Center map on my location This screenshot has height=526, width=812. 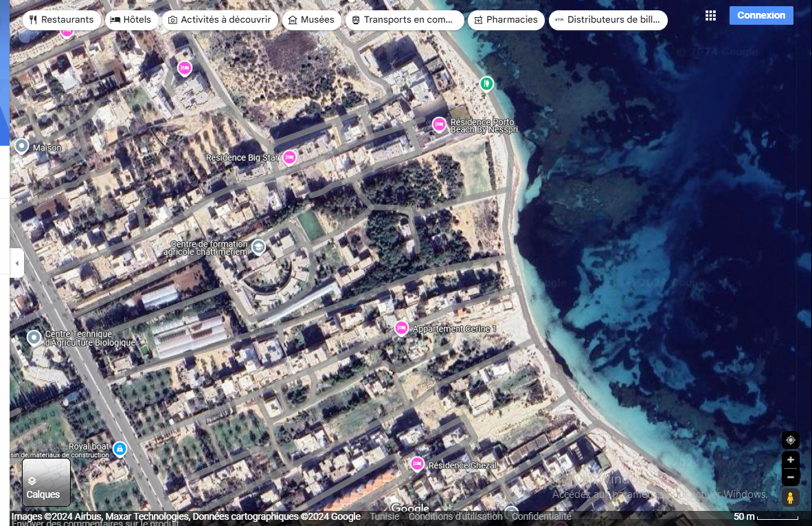(x=790, y=440)
